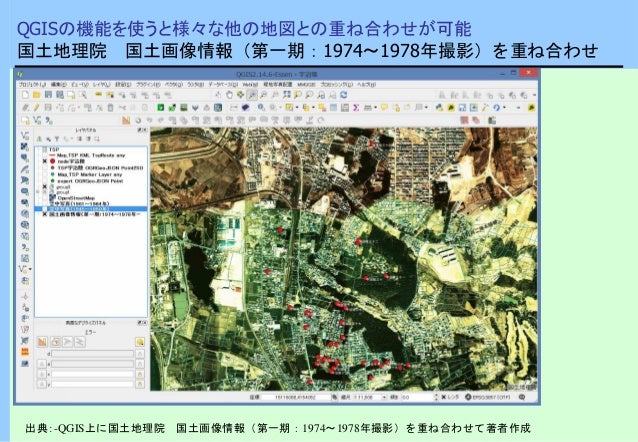Open dropdown arrow next to Help icon
Image resolution: width=638 pixels, height=442 pixels.
tap(505, 108)
